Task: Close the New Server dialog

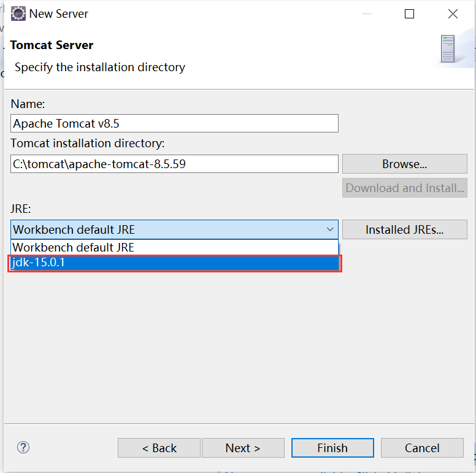Action: [x=453, y=13]
